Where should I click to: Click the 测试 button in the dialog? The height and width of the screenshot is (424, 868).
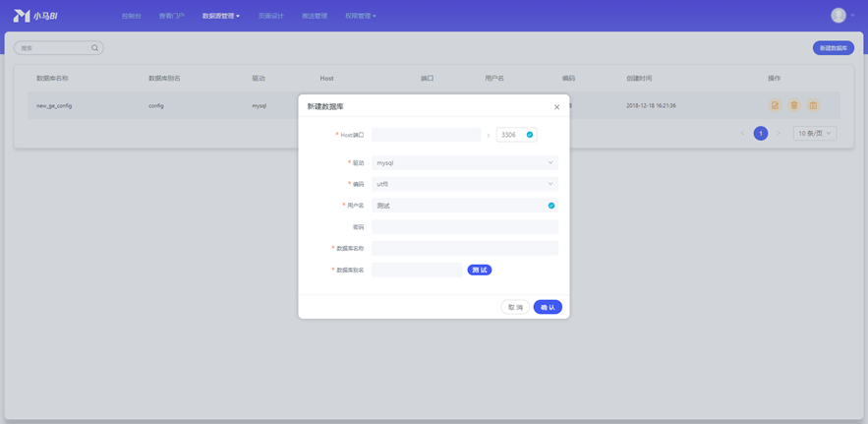(x=479, y=270)
